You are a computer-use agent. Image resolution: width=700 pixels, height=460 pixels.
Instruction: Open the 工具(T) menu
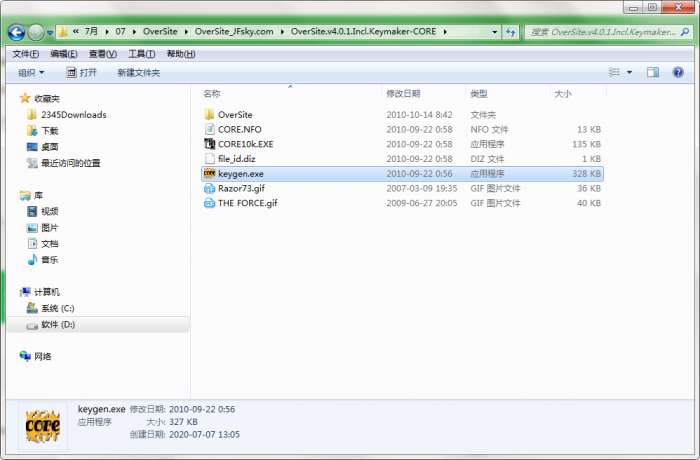click(x=142, y=54)
